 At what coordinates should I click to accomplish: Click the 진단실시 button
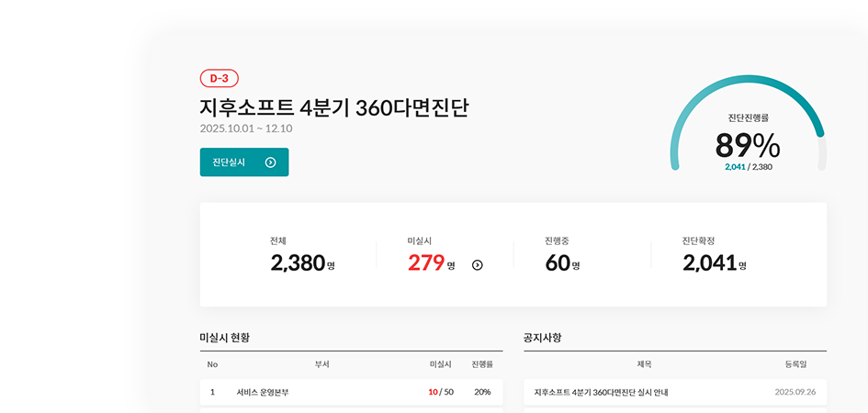[x=244, y=162]
